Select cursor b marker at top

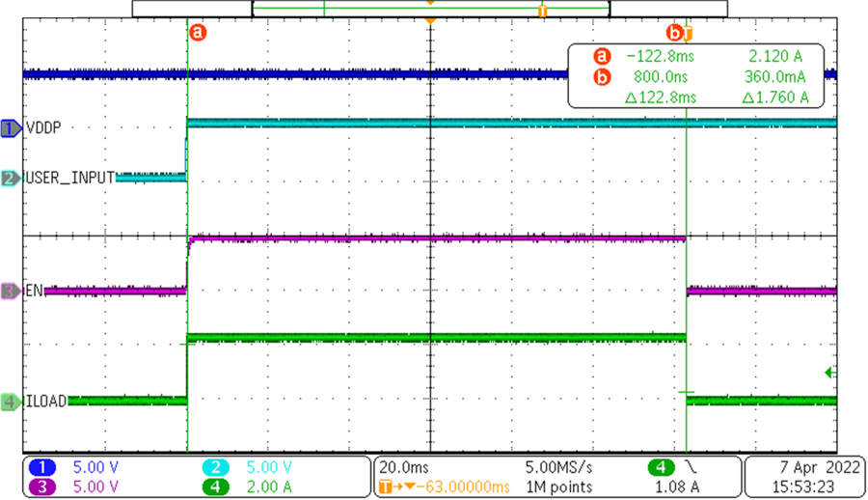(x=675, y=33)
